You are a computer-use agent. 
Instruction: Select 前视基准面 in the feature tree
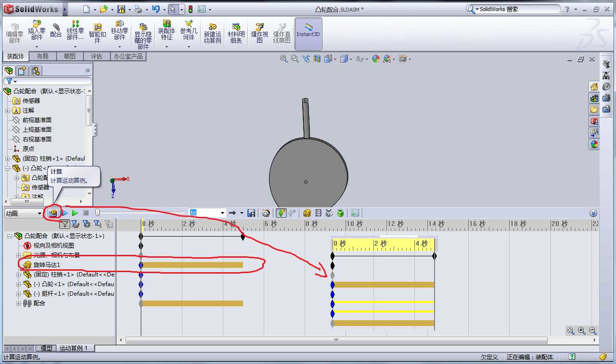coord(37,120)
